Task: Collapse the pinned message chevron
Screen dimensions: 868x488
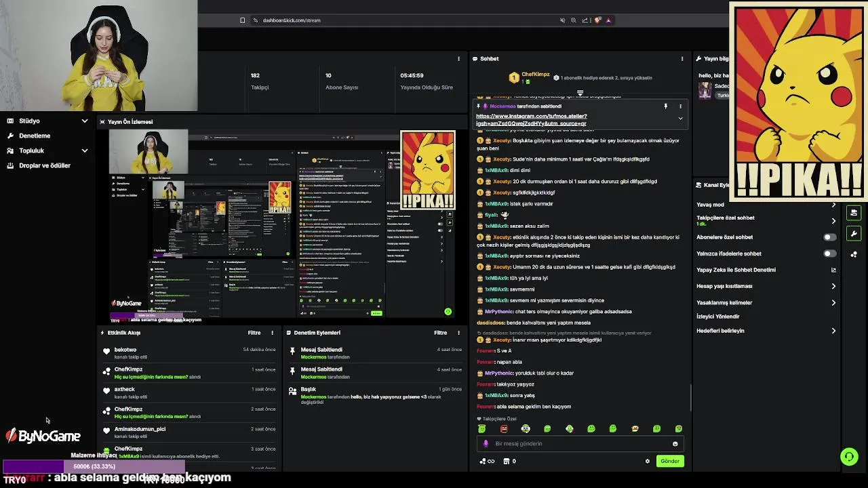Action: pos(680,119)
